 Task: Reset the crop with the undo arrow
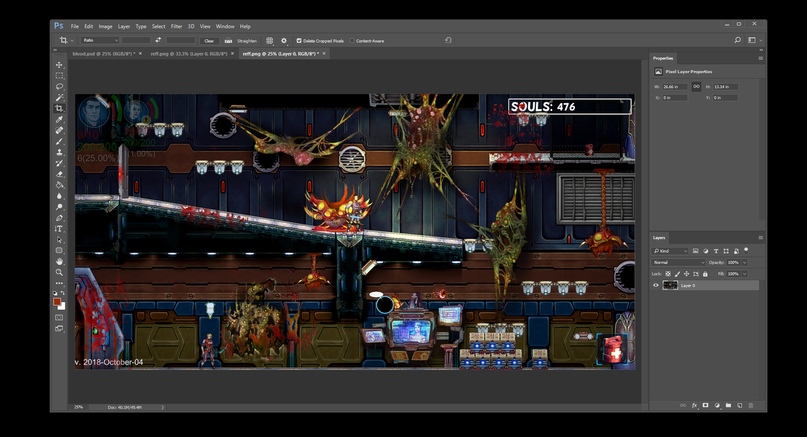(x=448, y=40)
